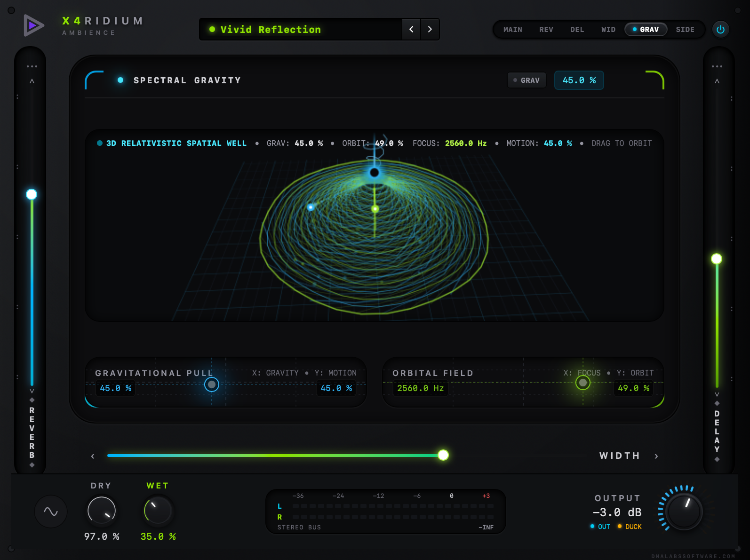Click the OUTPUT gain knob
This screenshot has width=750, height=560.
684,512
